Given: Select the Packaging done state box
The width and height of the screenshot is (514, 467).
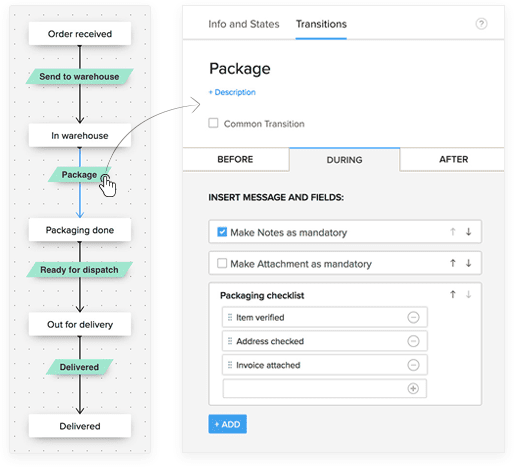Looking at the screenshot, I should point(80,230).
